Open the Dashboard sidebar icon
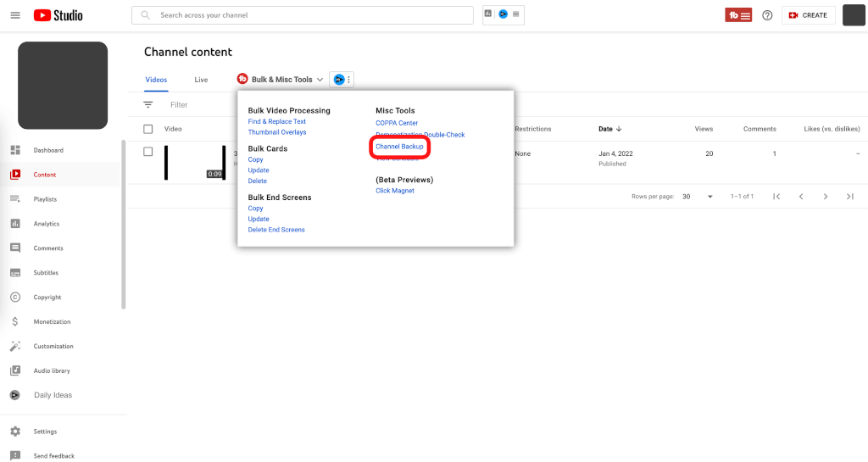Screen dimensions: 868x462 click(x=15, y=150)
